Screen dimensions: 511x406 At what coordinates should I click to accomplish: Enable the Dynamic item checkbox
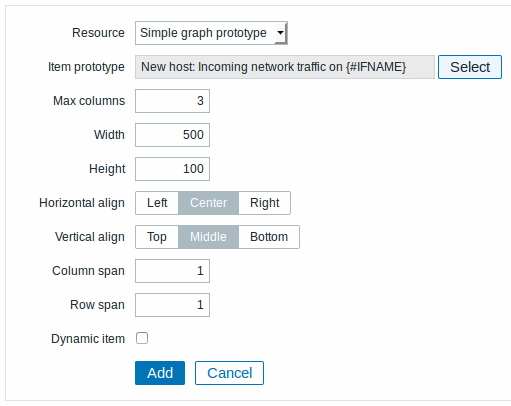pos(142,338)
